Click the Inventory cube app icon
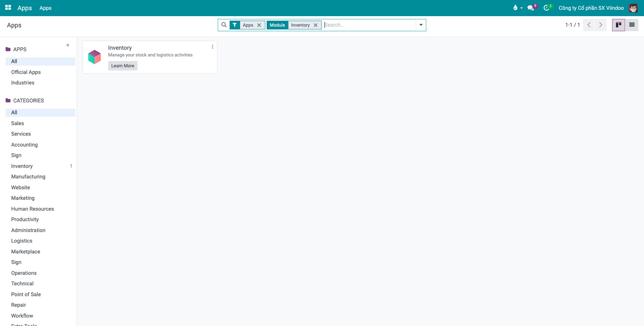 [x=94, y=57]
